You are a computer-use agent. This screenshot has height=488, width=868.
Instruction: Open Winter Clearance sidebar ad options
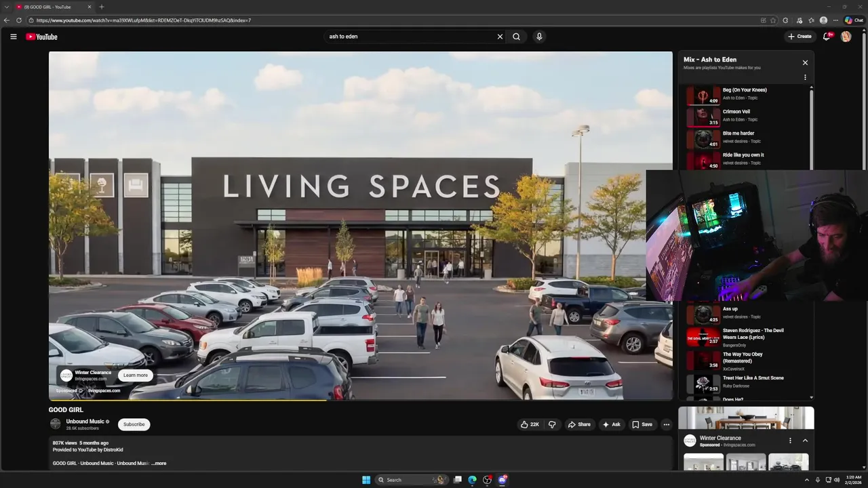point(790,441)
